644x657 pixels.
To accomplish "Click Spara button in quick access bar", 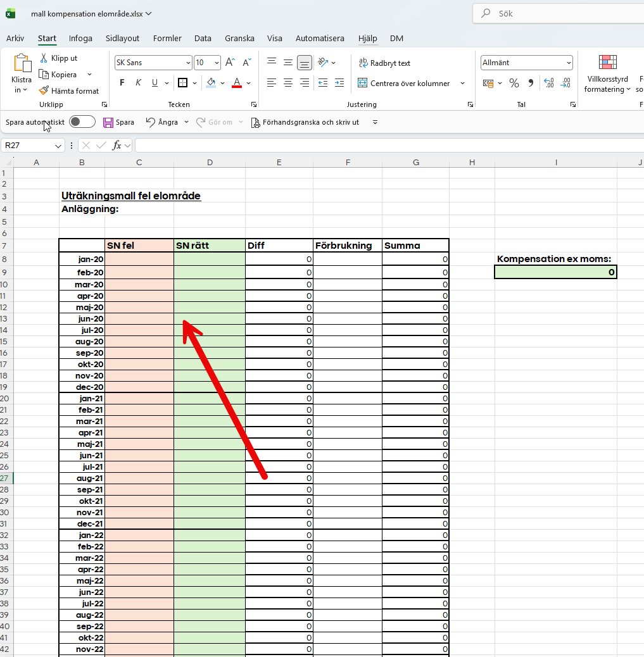I will [x=118, y=122].
